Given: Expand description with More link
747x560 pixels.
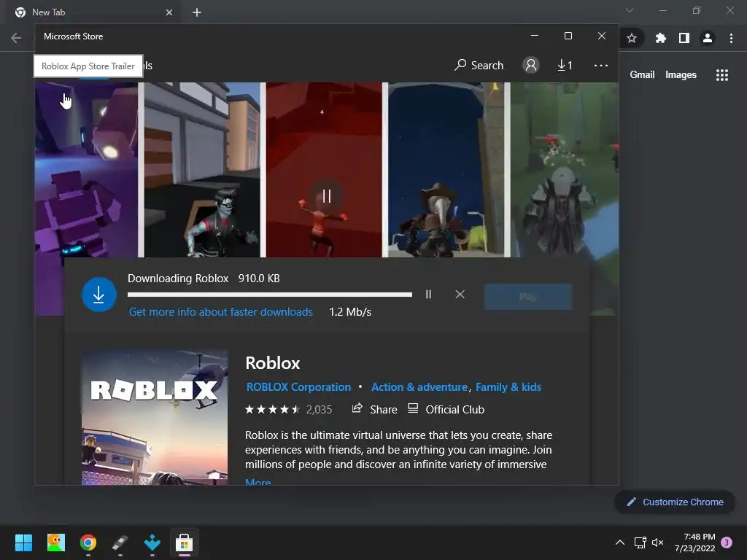Looking at the screenshot, I should coord(258,481).
